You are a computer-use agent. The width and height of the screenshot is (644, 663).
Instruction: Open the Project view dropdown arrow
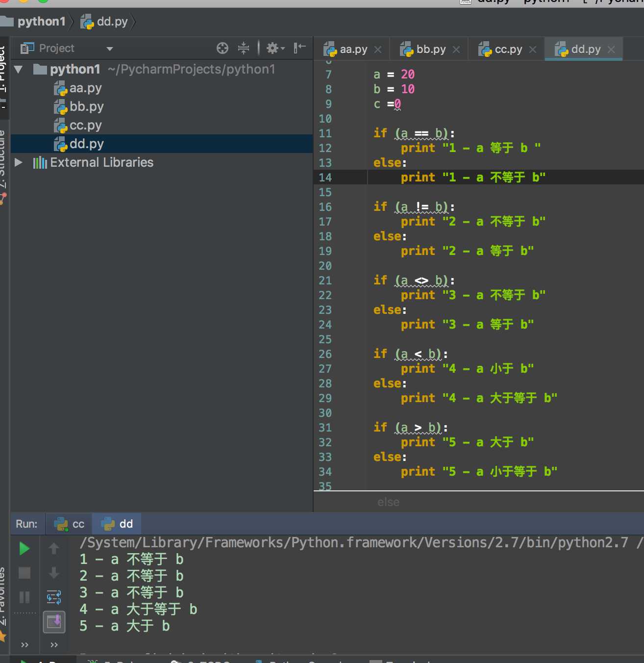pos(110,49)
